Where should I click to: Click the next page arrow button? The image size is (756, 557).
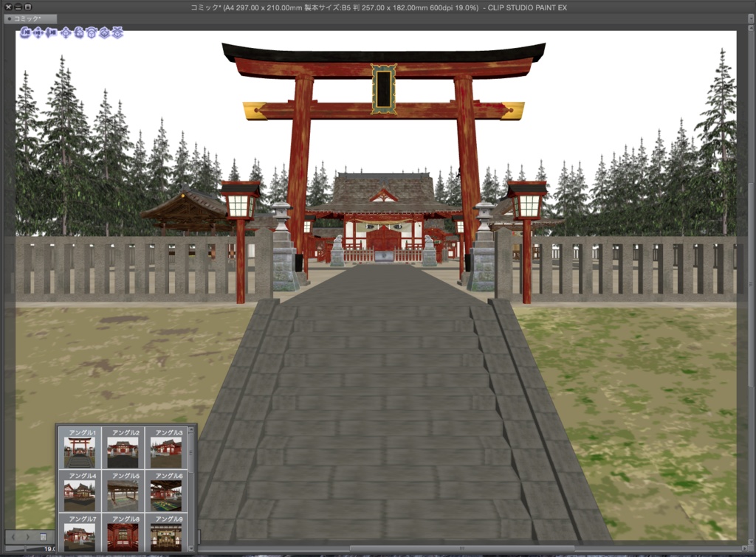coord(27,536)
